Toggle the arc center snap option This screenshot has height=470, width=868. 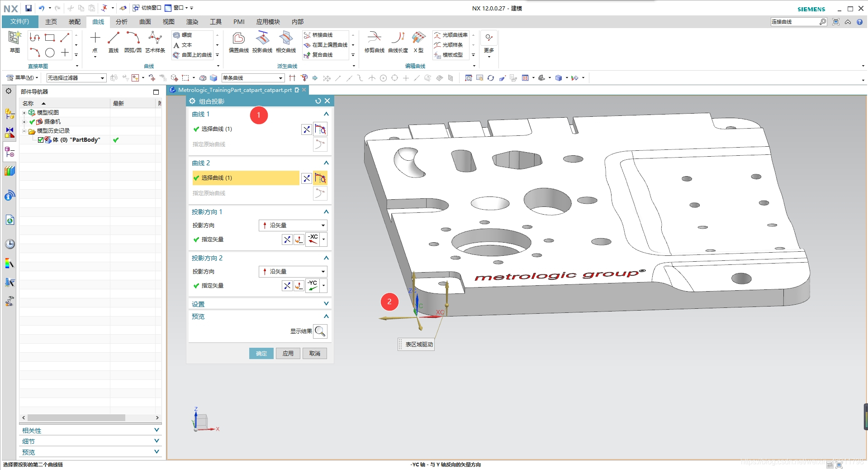(383, 78)
